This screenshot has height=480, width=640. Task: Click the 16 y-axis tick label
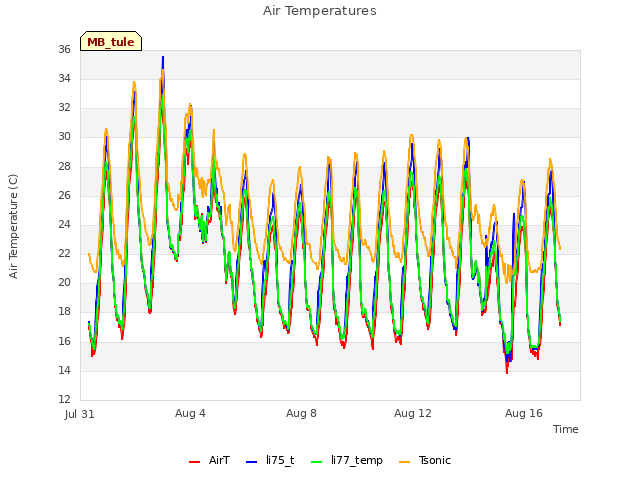[64, 341]
